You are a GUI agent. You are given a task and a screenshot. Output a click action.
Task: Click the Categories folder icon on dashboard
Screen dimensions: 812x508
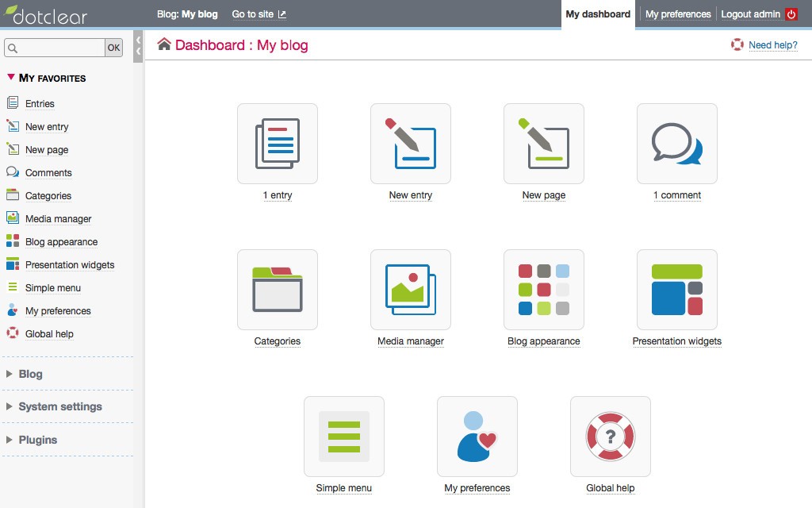pyautogui.click(x=278, y=290)
